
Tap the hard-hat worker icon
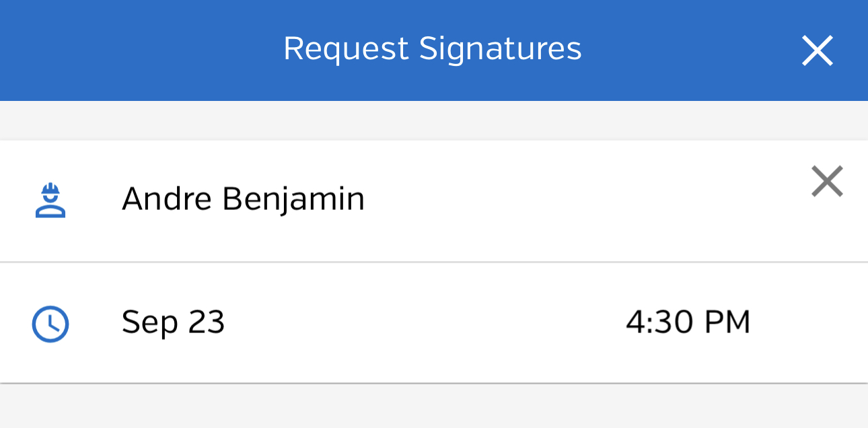[50, 201]
